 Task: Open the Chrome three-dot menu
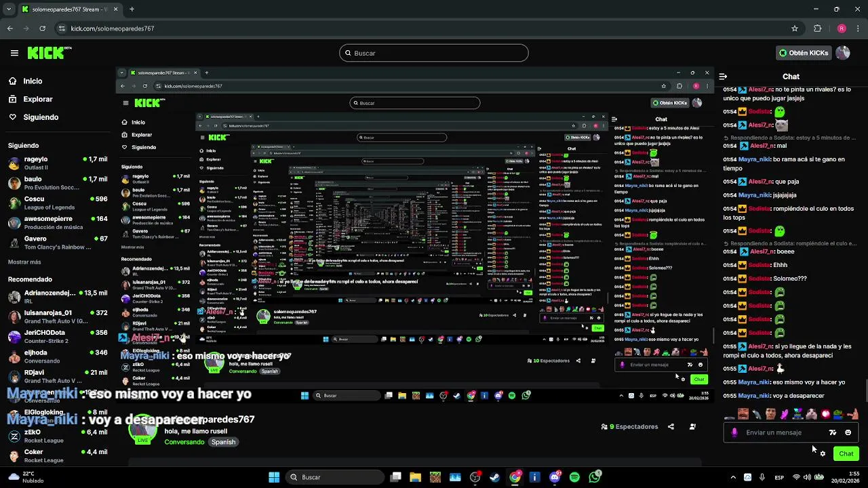(859, 28)
